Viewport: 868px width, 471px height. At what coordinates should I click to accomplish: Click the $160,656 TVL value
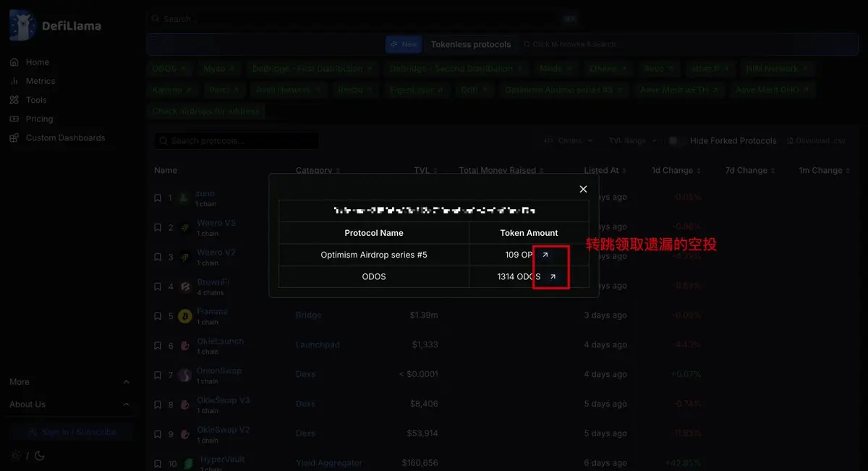[420, 463]
